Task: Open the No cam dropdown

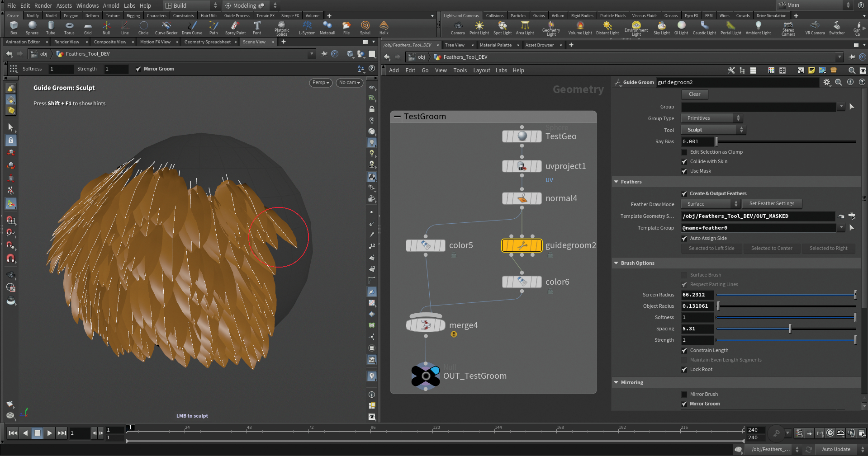Action: (x=349, y=83)
